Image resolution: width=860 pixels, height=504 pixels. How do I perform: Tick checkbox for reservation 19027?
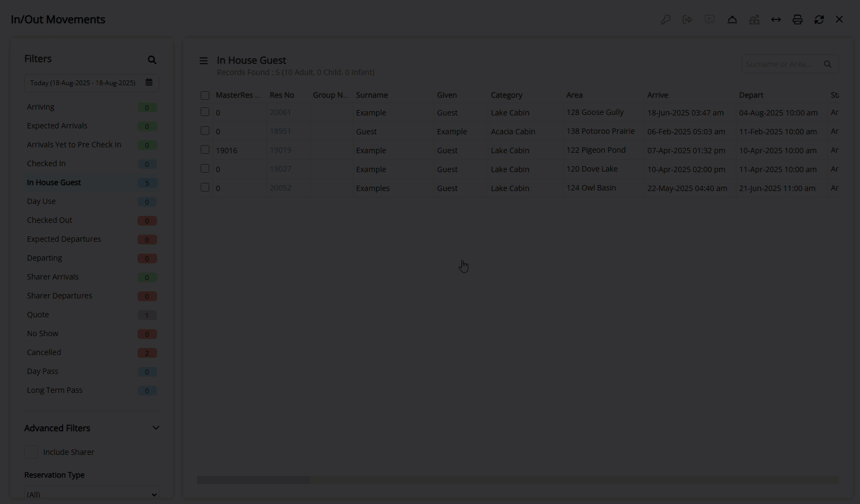pyautogui.click(x=205, y=168)
